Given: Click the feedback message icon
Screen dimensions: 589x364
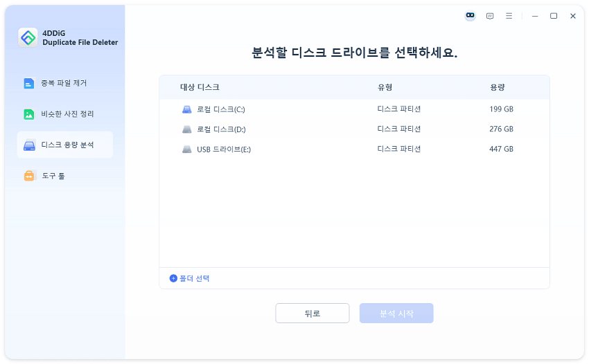Looking at the screenshot, I should click(x=490, y=16).
